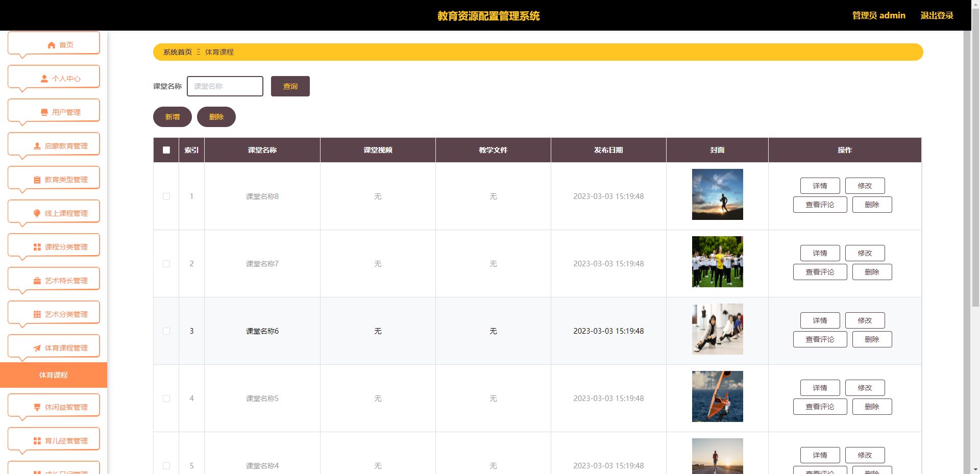
Task: Click the briefcase icon beside 艺术特长管理
Action: (x=37, y=281)
